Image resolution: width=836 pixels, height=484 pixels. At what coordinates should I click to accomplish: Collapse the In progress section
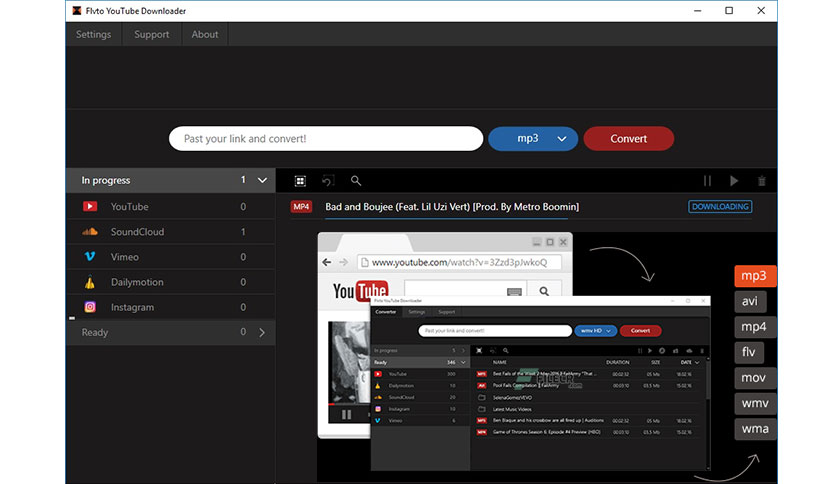click(x=262, y=181)
